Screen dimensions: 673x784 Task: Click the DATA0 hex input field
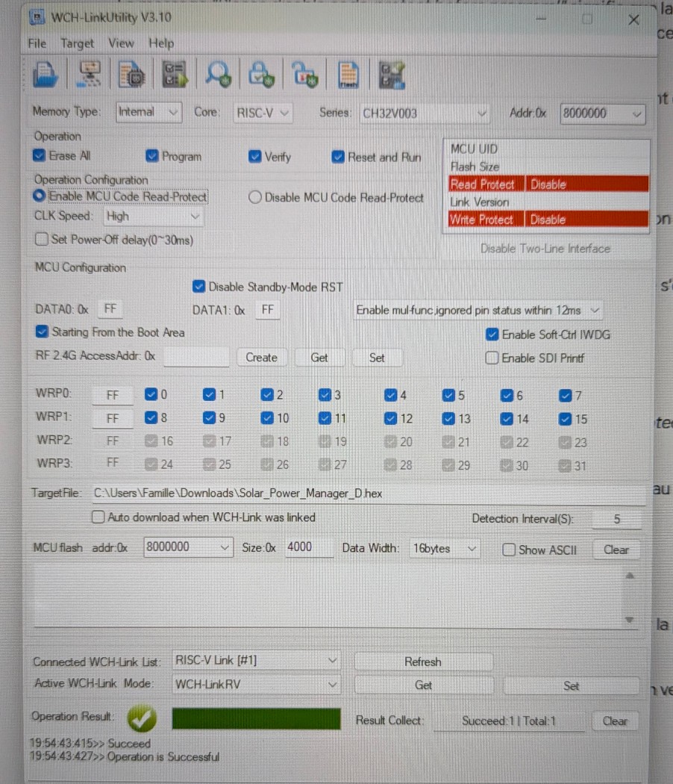(110, 309)
